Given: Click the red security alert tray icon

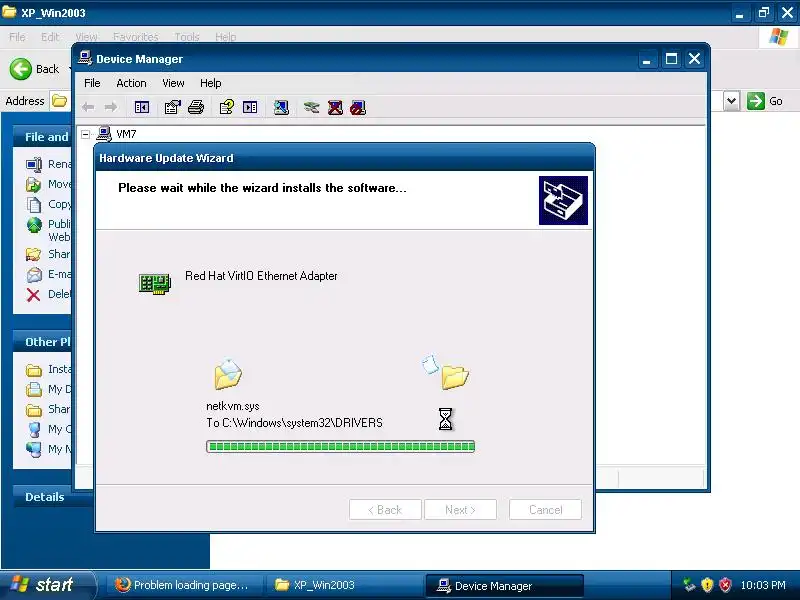Looking at the screenshot, I should pyautogui.click(x=725, y=585).
